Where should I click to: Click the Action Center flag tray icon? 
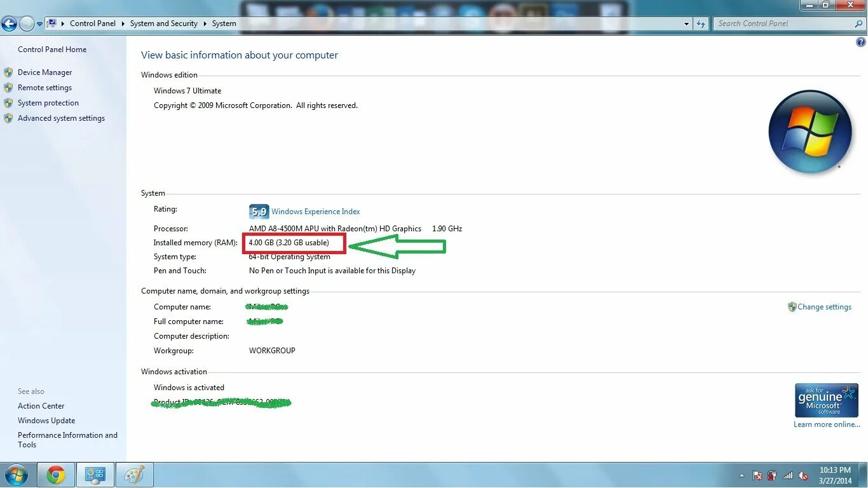(757, 475)
